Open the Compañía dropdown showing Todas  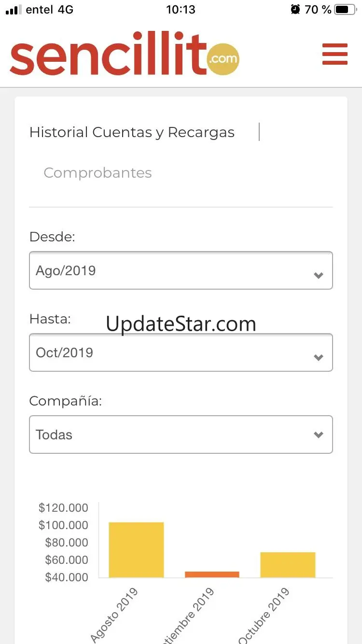(181, 434)
